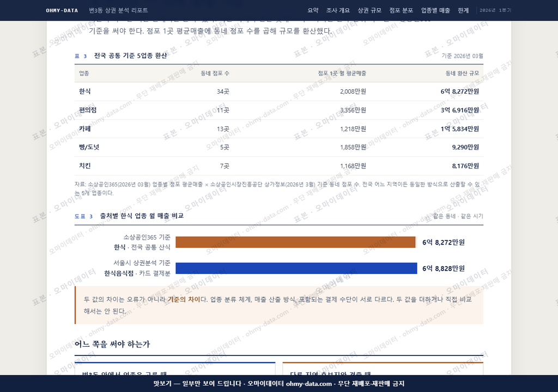Select the 카페 row label
The height and width of the screenshot is (392, 558).
pyautogui.click(x=84, y=129)
